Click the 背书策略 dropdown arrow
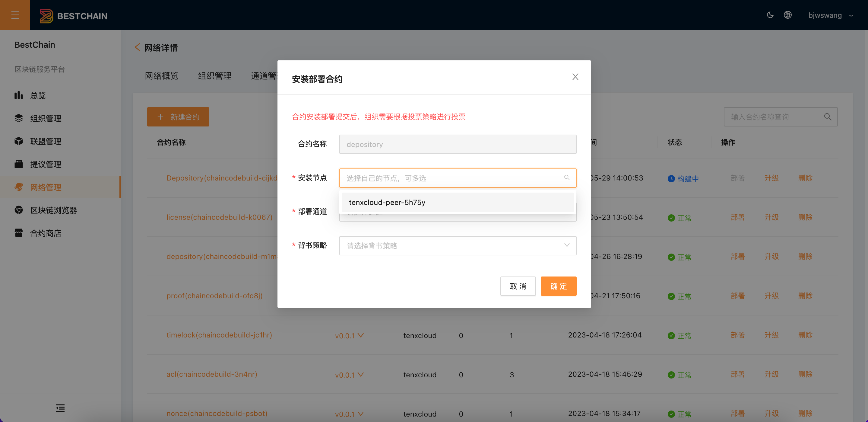The height and width of the screenshot is (422, 868). (x=567, y=245)
